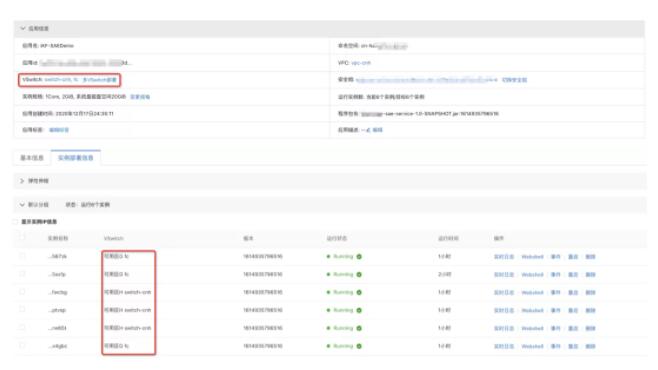658x370 pixels.
Task: Click the security group ID link
Action: pyautogui.click(x=426, y=80)
